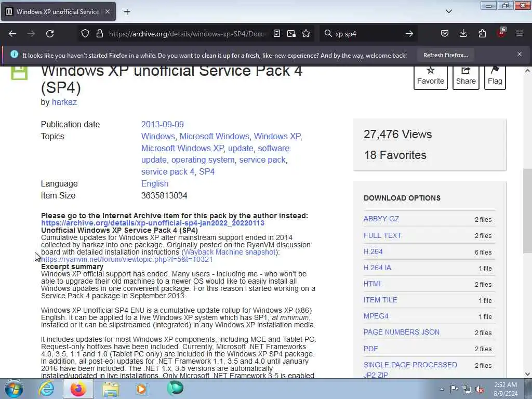The height and width of the screenshot is (399, 532).
Task: Open the H.264 IA download option
Action: [x=377, y=268]
